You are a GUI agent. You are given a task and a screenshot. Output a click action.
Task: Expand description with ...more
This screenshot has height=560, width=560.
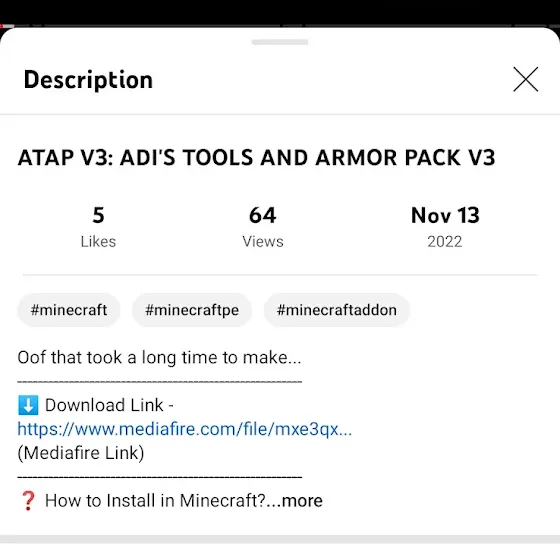point(302,500)
